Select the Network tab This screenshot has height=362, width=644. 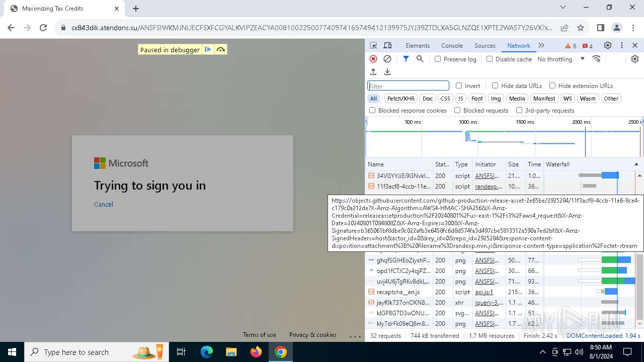pos(519,45)
